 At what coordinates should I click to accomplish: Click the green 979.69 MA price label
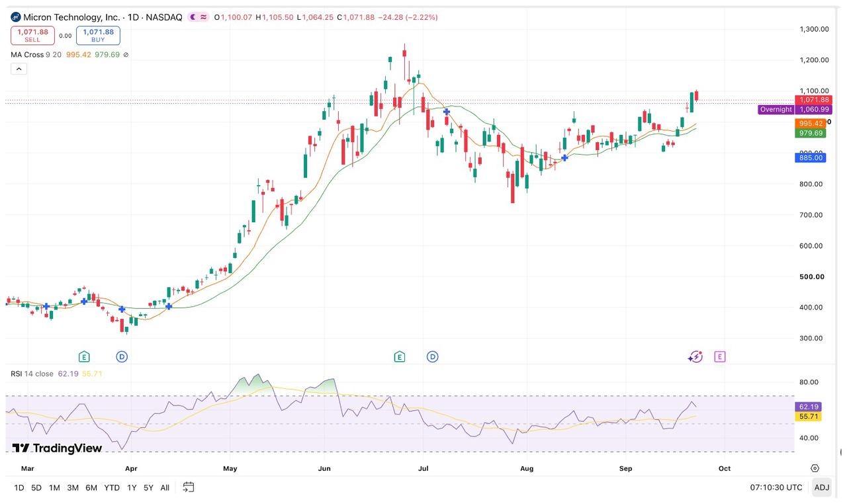811,133
